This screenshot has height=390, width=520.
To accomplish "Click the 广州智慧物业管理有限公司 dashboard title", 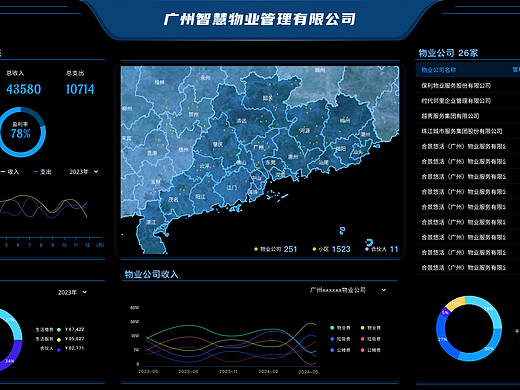I will pyautogui.click(x=260, y=19).
